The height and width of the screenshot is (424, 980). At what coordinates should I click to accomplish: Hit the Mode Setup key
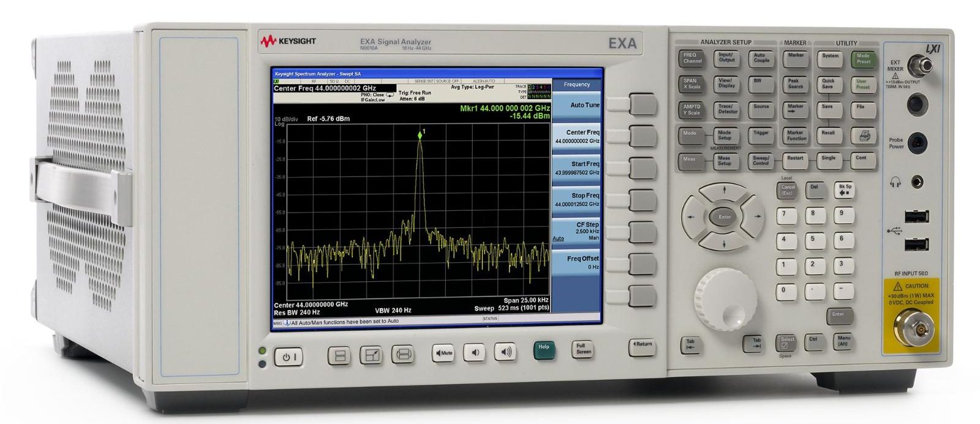pyautogui.click(x=726, y=135)
